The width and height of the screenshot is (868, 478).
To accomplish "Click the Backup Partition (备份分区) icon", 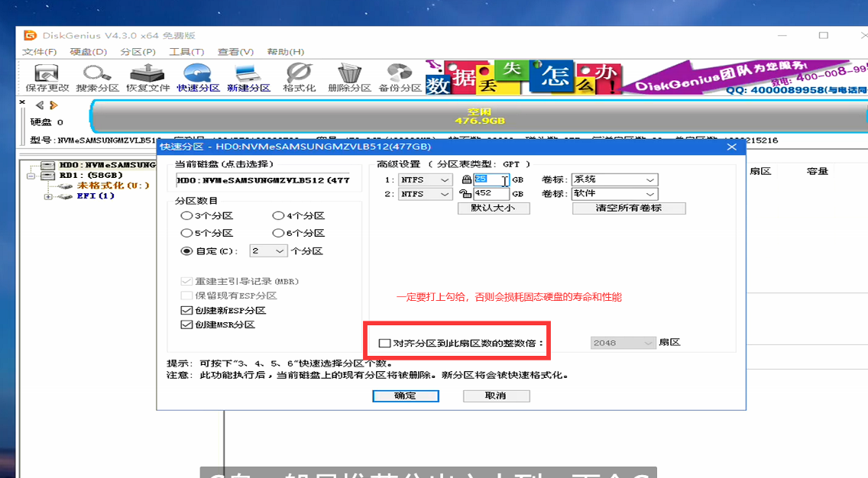I will (x=400, y=77).
